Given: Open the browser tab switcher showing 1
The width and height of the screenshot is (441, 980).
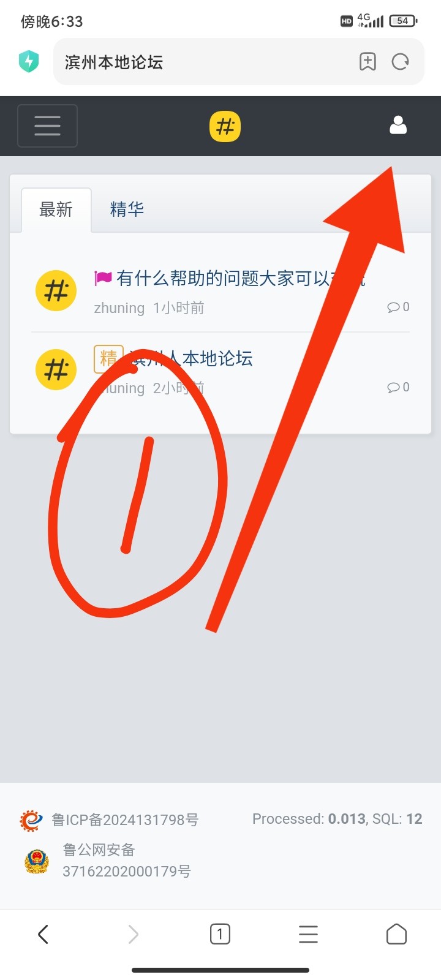Looking at the screenshot, I should pyautogui.click(x=220, y=935).
